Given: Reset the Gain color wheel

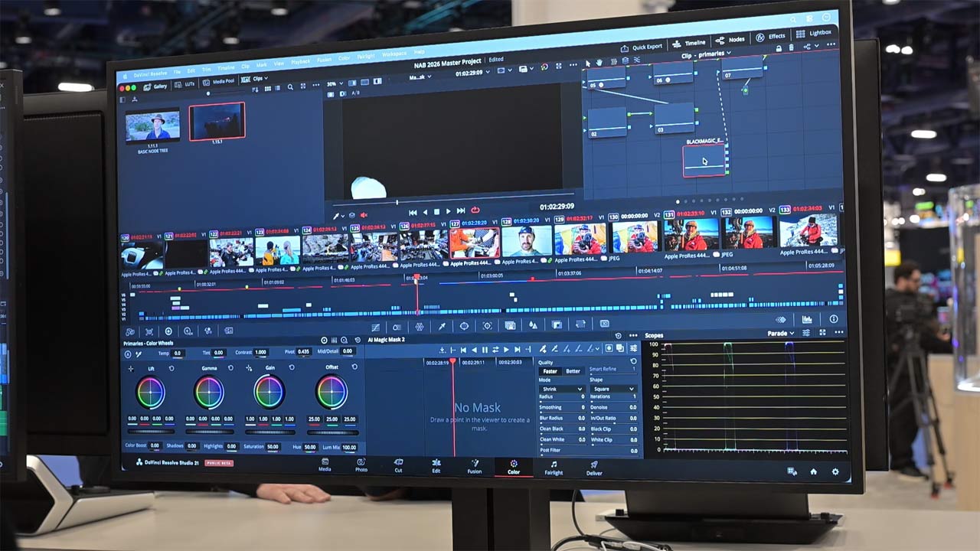Looking at the screenshot, I should (292, 367).
